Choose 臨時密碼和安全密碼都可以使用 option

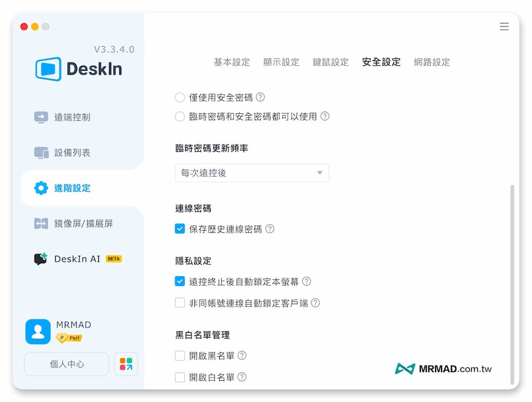point(180,116)
